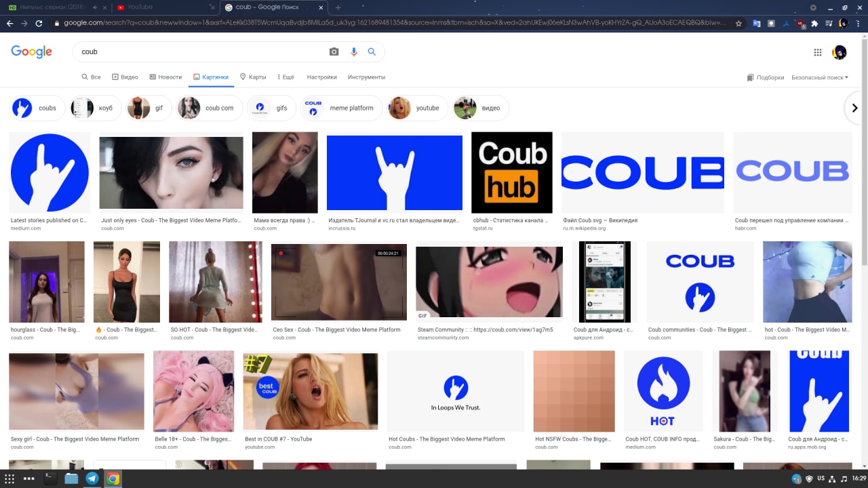
Task: Expand the Безопасный поиск dropdown
Action: click(820, 77)
